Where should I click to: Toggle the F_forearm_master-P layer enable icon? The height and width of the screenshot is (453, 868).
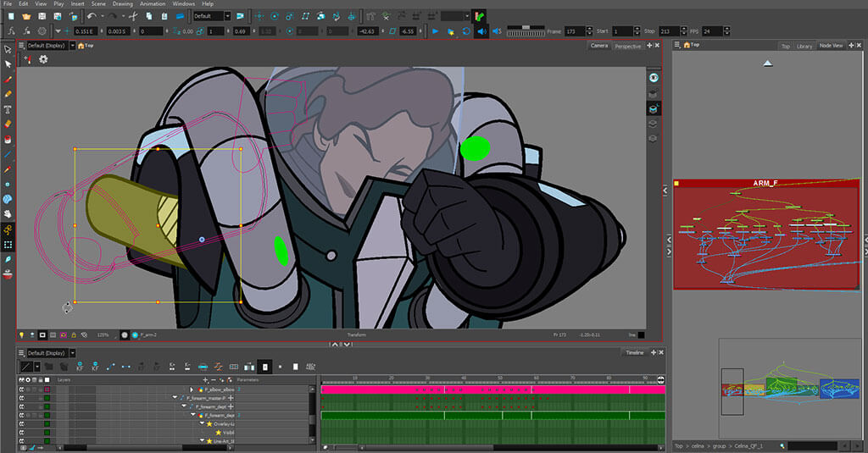pyautogui.click(x=22, y=398)
